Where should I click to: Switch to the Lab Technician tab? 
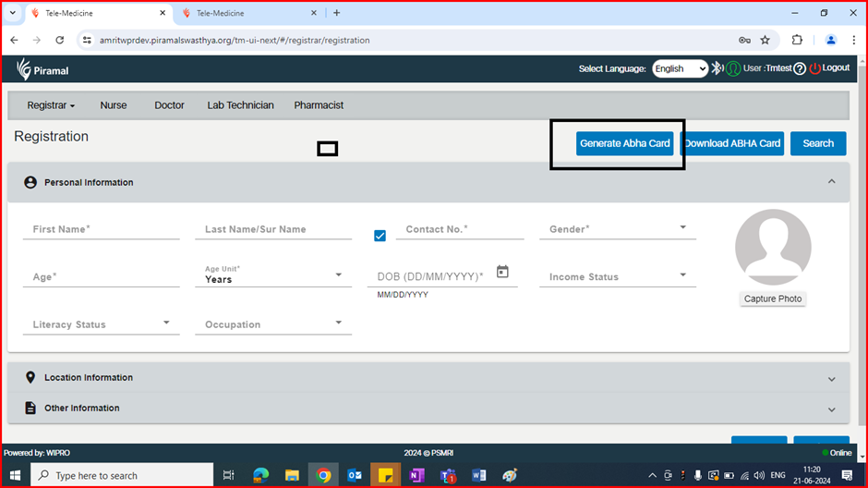point(240,105)
